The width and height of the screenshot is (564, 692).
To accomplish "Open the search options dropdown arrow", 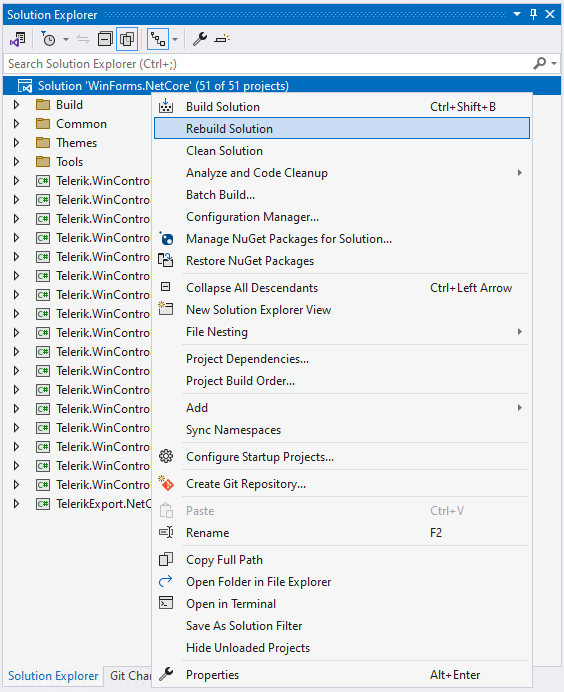I will pos(554,64).
